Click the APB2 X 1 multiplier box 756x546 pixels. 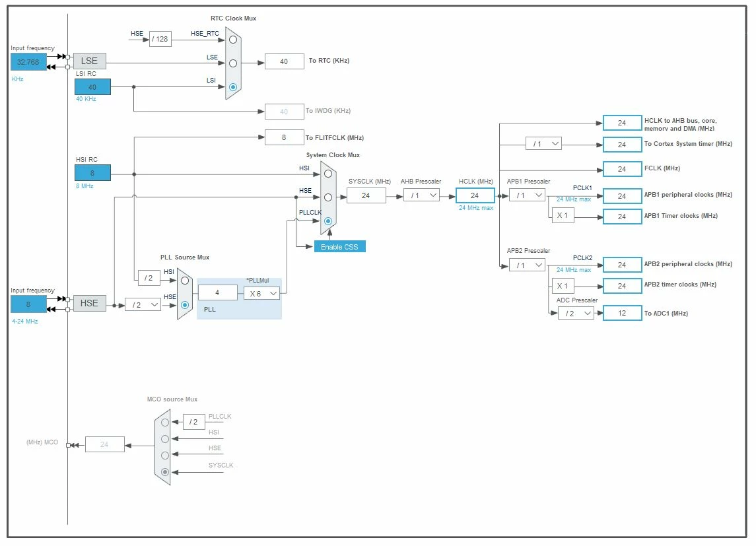coord(563,286)
